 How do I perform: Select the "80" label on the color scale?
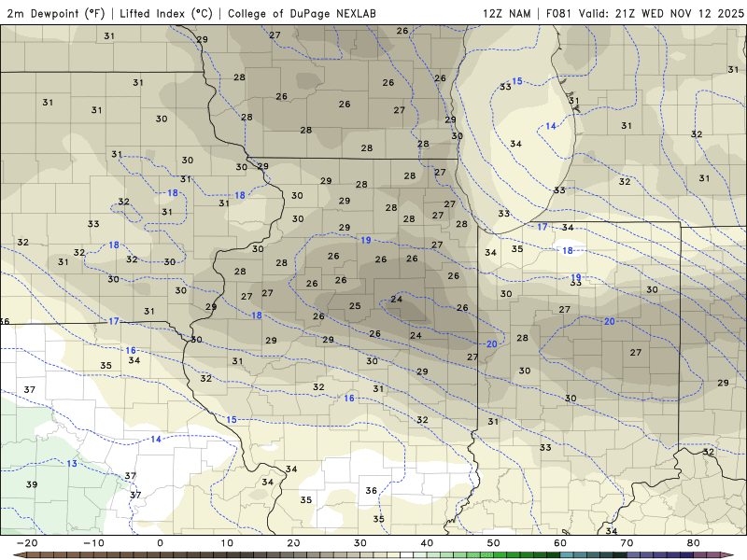tap(694, 543)
